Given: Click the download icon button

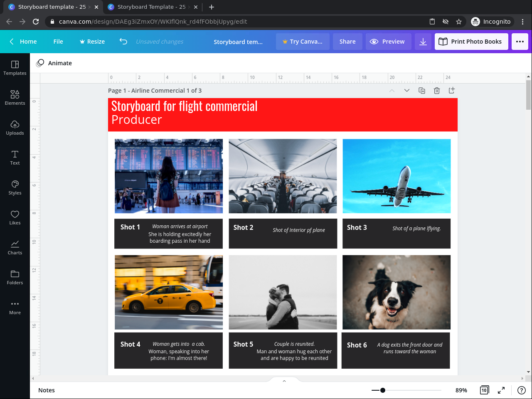Looking at the screenshot, I should (423, 42).
